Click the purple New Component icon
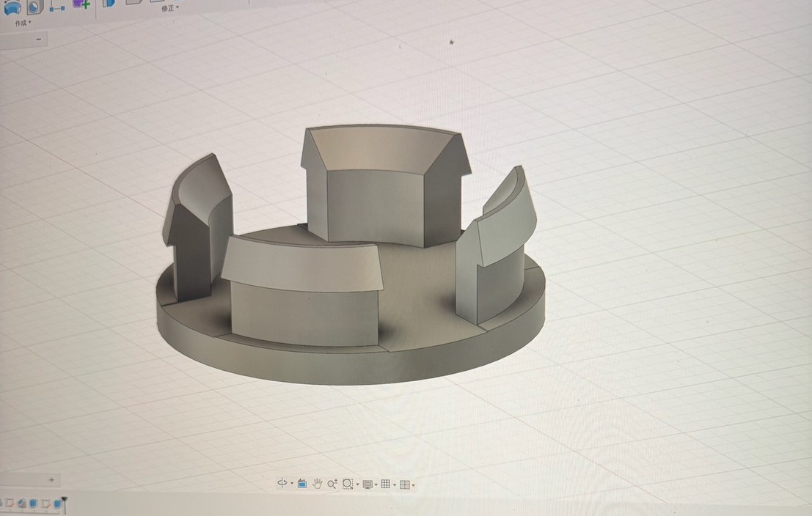812x516 pixels. 81,4
